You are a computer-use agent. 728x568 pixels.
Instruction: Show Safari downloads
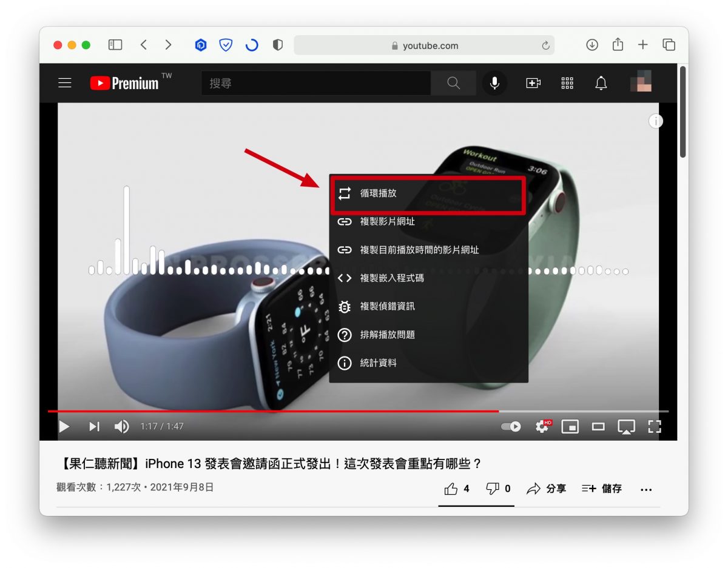[x=592, y=45]
